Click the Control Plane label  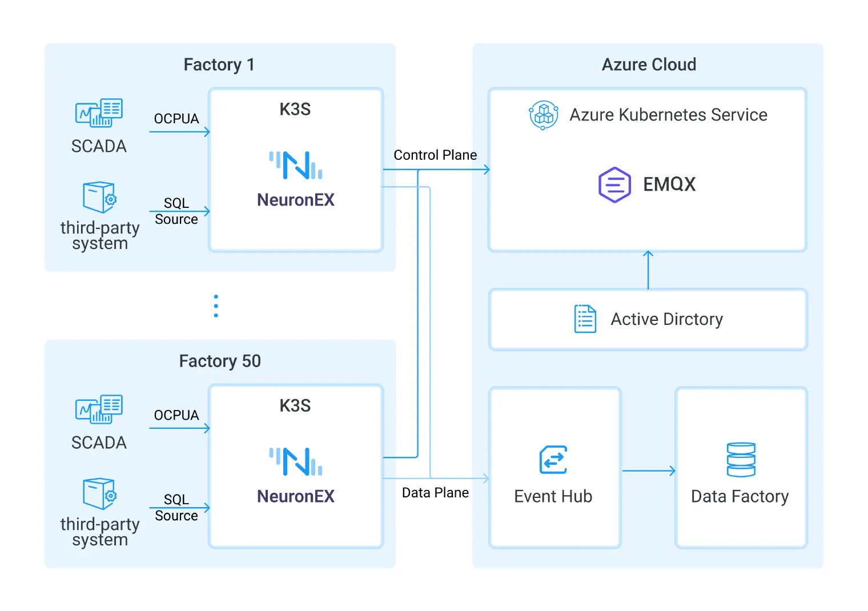click(x=435, y=155)
